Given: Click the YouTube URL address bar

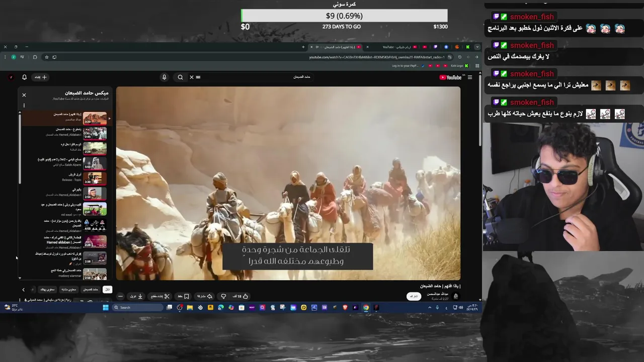Looking at the screenshot, I should (376, 57).
